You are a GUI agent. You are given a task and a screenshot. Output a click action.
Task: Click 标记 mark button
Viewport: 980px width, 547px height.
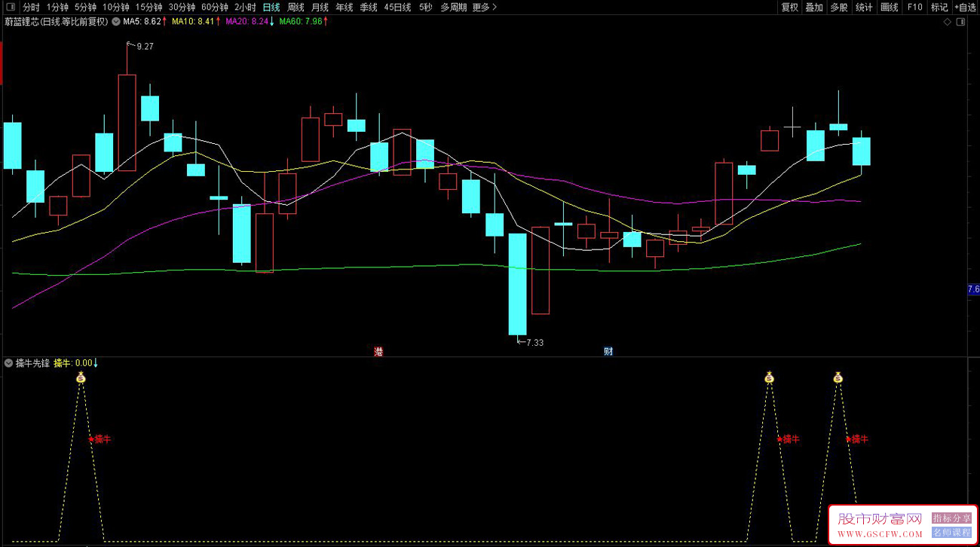click(939, 7)
